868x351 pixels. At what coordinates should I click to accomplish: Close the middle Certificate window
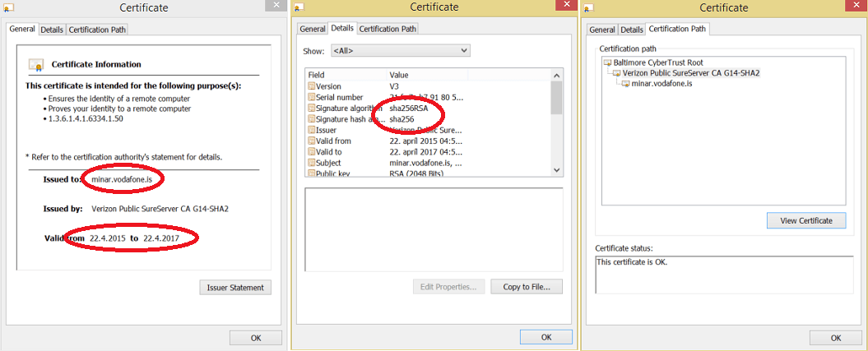tap(566, 5)
